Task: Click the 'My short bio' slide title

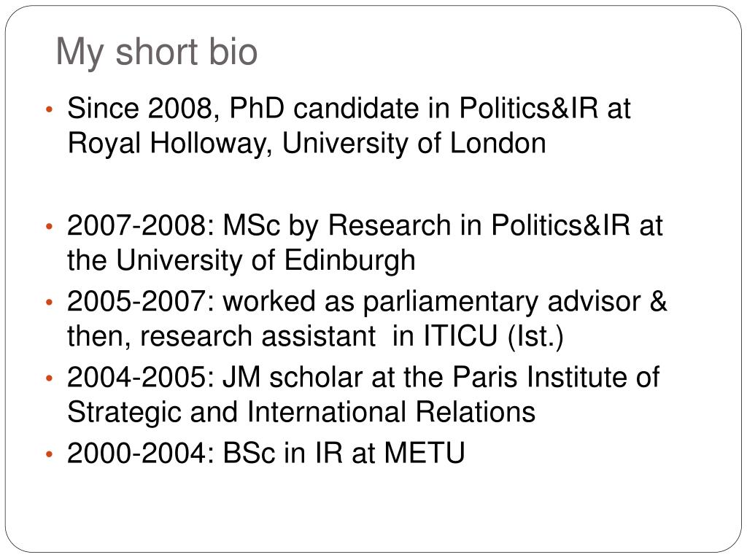Action: 157,52
